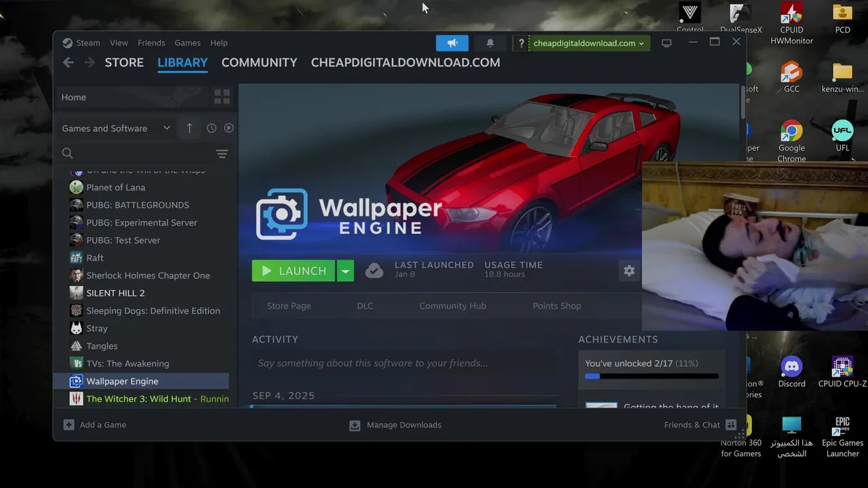This screenshot has height=488, width=868.
Task: Open the Store Page link
Action: [289, 306]
